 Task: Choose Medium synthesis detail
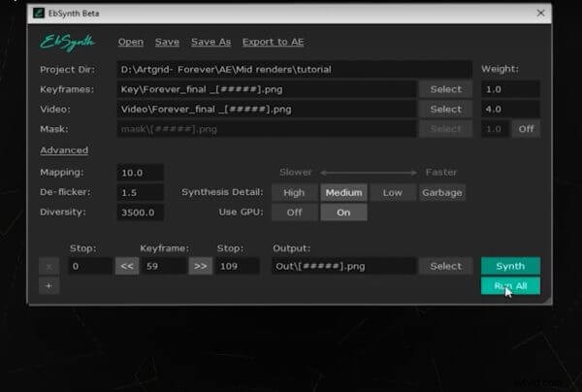[x=343, y=192]
